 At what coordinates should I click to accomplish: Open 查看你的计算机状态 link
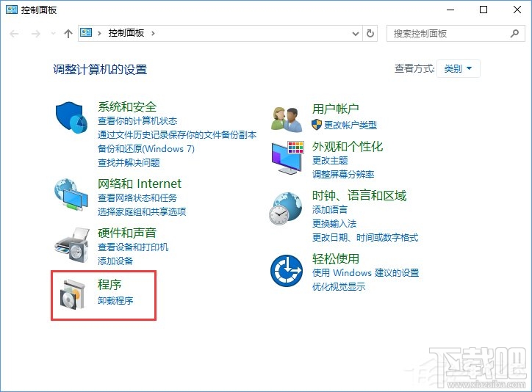point(137,121)
